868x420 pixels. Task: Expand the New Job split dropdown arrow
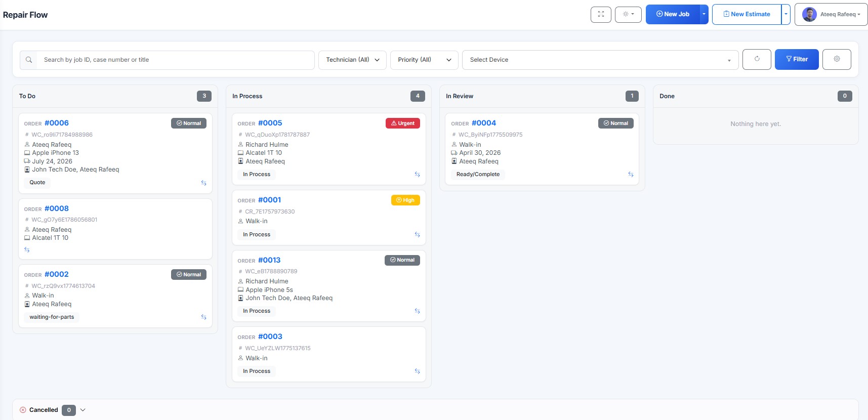pyautogui.click(x=704, y=15)
